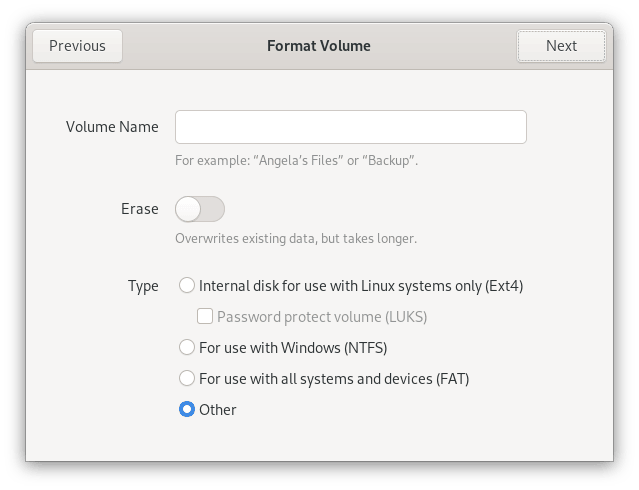Viewport: 639px width, 490px height.
Task: Tick the LUKS password protect checkbox box
Action: pyautogui.click(x=205, y=317)
